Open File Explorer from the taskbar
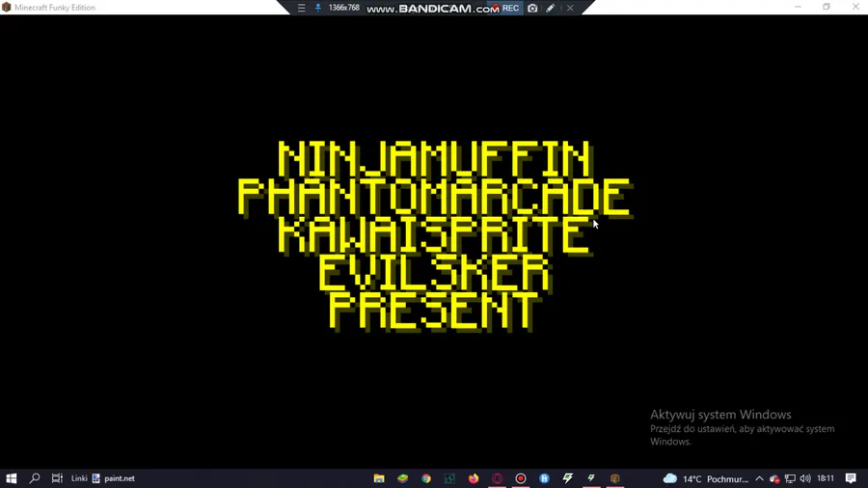Screen dimensions: 868x488 click(379, 478)
